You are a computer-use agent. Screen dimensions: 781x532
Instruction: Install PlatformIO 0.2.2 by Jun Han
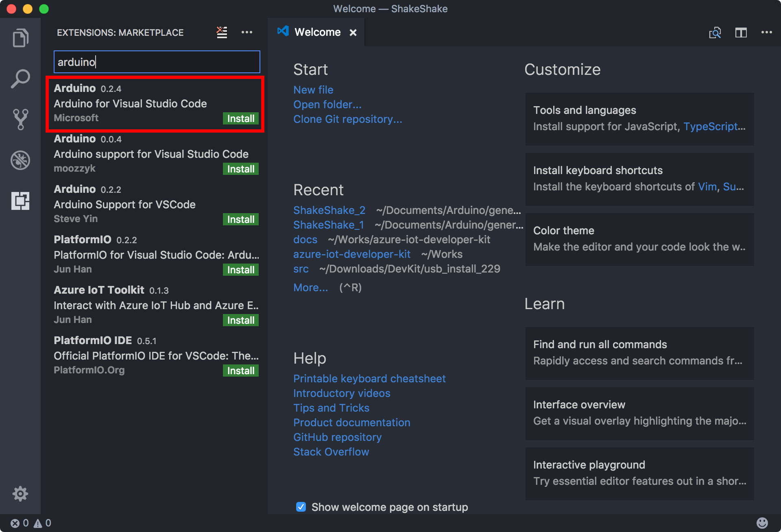click(241, 270)
